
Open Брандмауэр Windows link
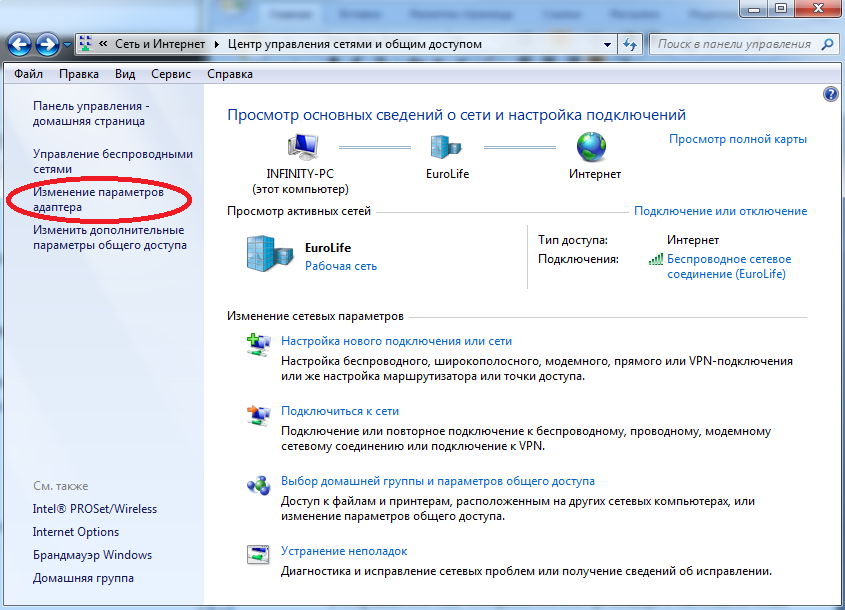point(92,555)
